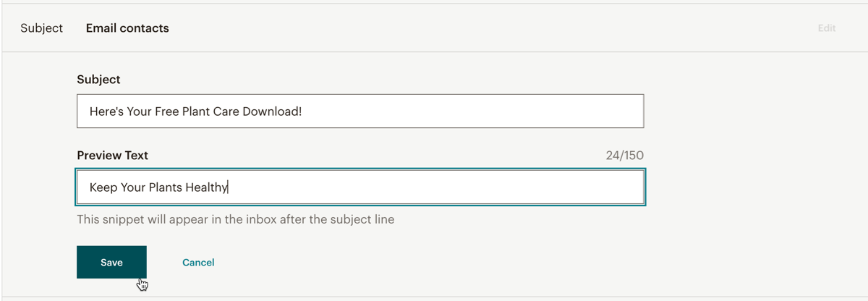Focus the Preview Text input field

coord(434,187)
